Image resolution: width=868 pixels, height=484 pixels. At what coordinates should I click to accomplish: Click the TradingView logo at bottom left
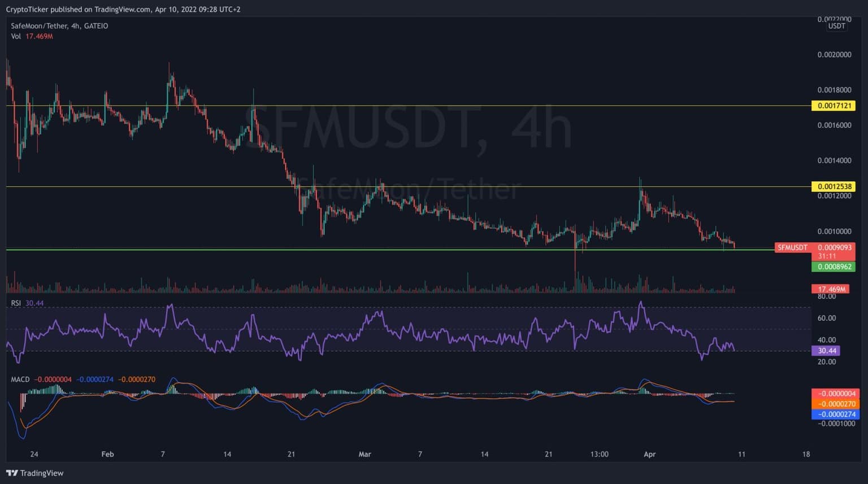[x=35, y=473]
